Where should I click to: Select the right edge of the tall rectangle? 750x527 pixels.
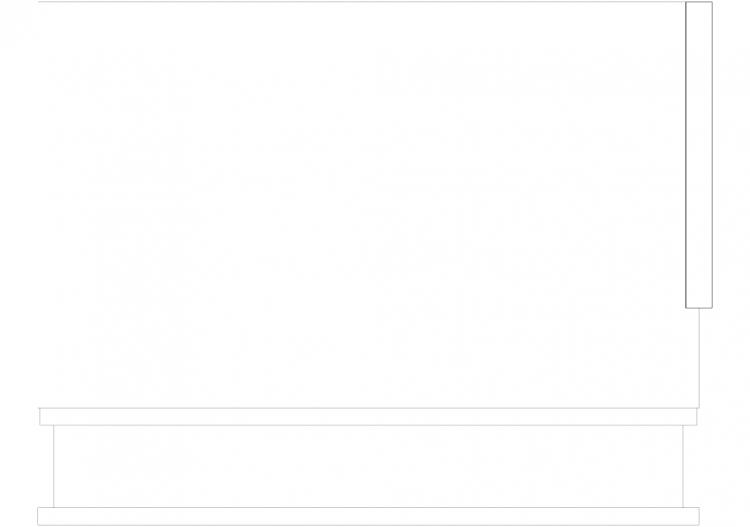point(712,155)
